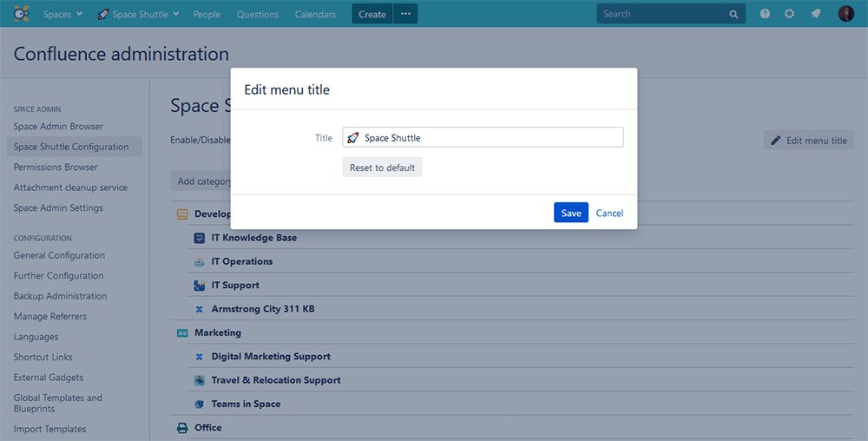Screen dimensions: 868x441
Task: Cancel the Edit menu title dialog
Action: (x=609, y=213)
